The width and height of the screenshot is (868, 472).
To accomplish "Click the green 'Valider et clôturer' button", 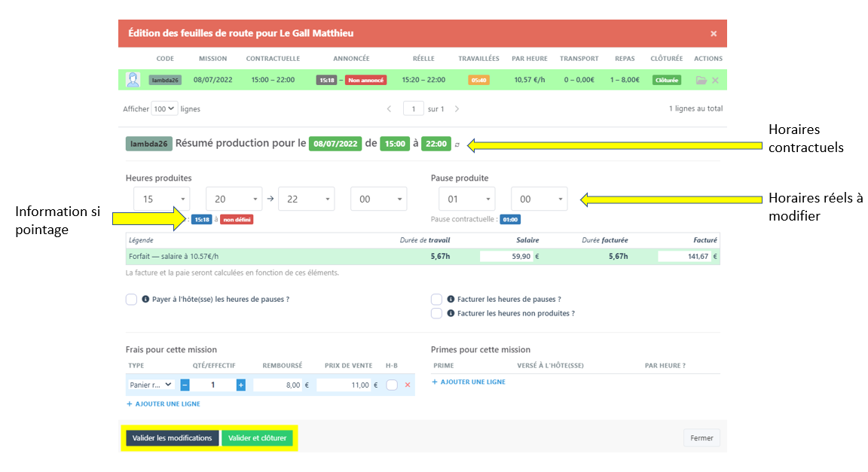I will 257,438.
